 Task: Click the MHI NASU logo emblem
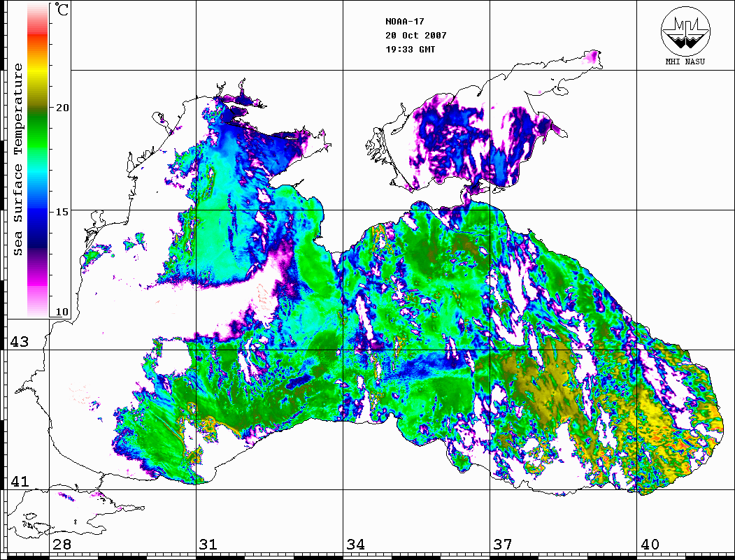click(685, 31)
